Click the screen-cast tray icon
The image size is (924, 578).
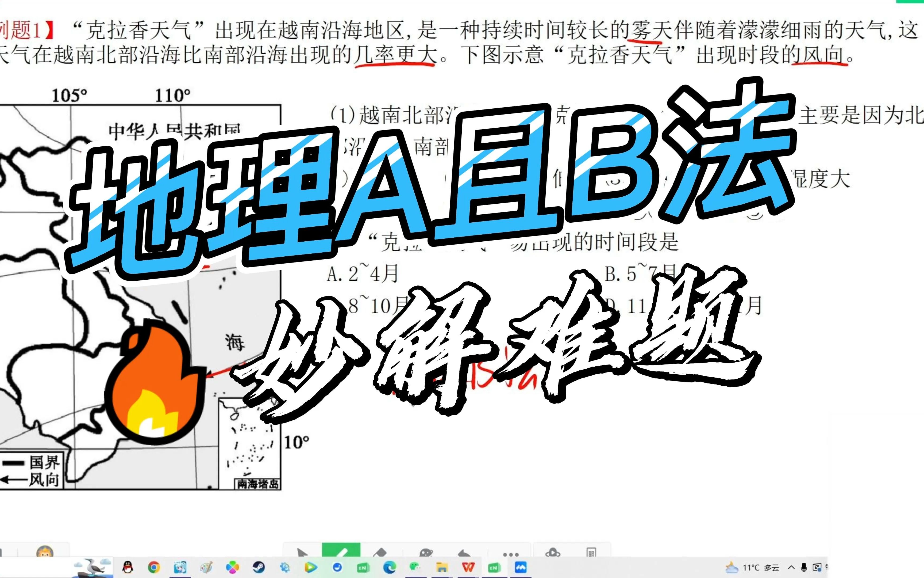tap(817, 568)
